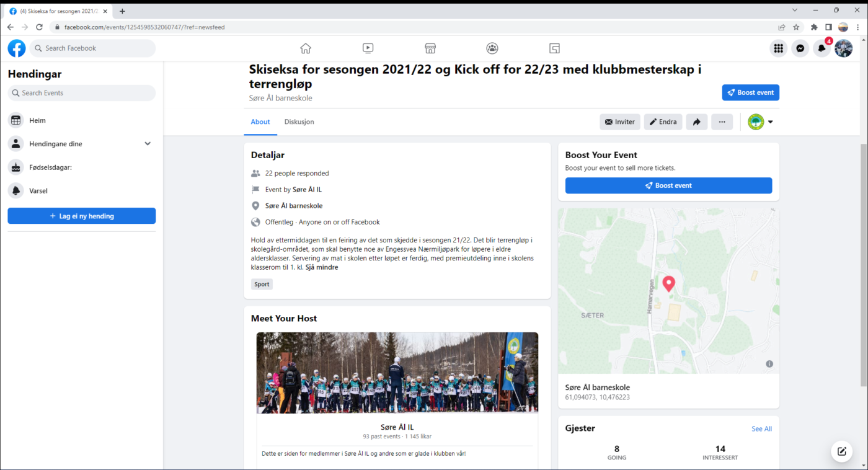Click the Chrome address bar URL
Screen dimensions: 868x470
[x=144, y=27]
